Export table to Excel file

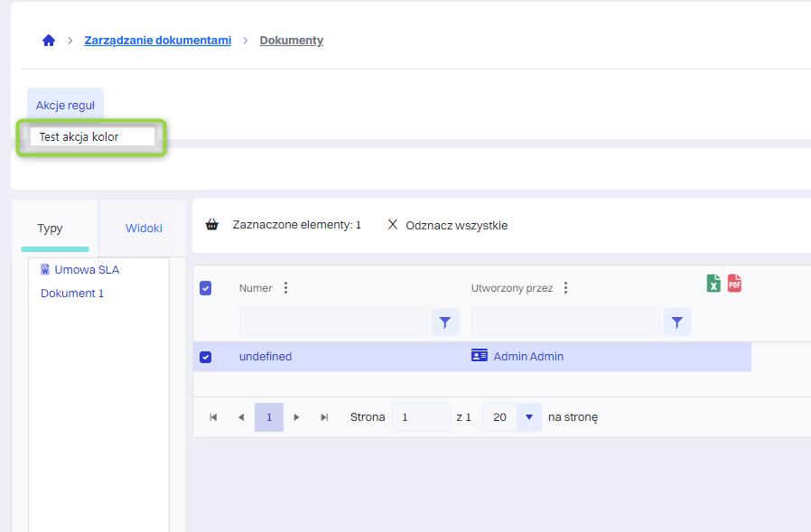click(713, 284)
